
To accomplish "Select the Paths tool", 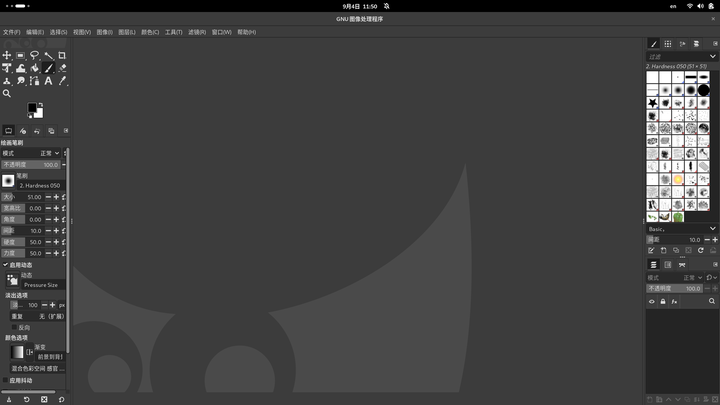I will coord(34,81).
